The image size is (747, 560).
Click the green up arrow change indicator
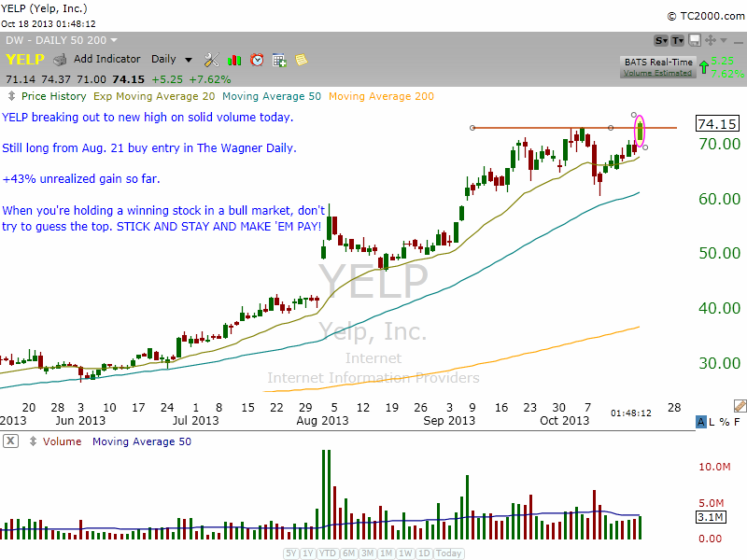(x=704, y=66)
